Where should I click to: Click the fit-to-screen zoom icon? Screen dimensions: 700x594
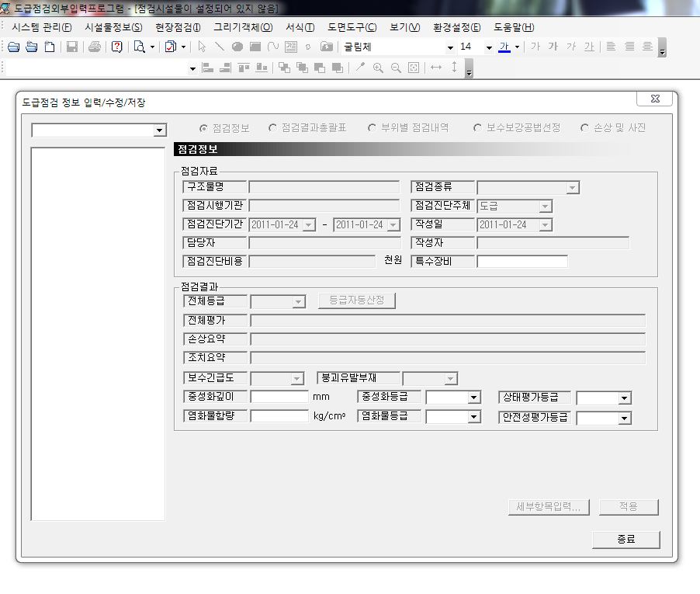pyautogui.click(x=414, y=68)
